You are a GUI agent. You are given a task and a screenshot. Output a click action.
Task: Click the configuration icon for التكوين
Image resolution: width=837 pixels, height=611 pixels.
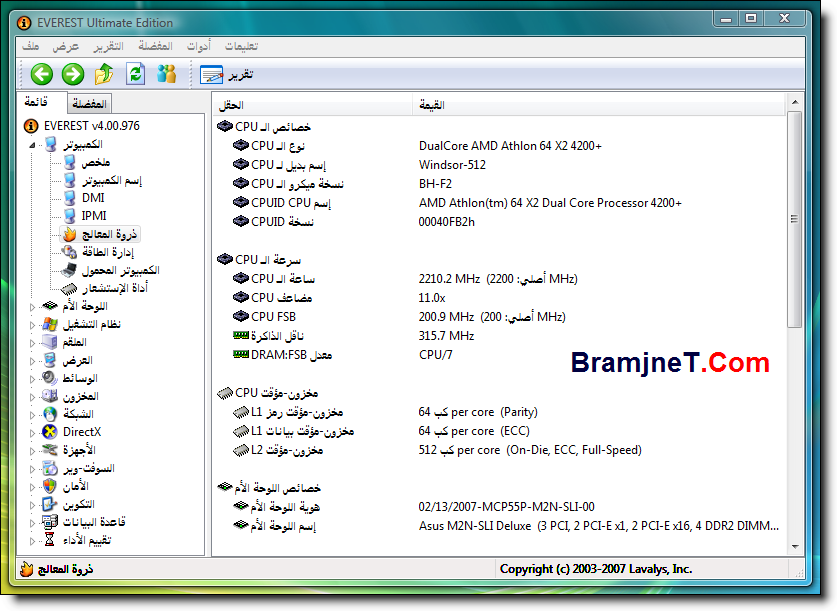[x=50, y=504]
